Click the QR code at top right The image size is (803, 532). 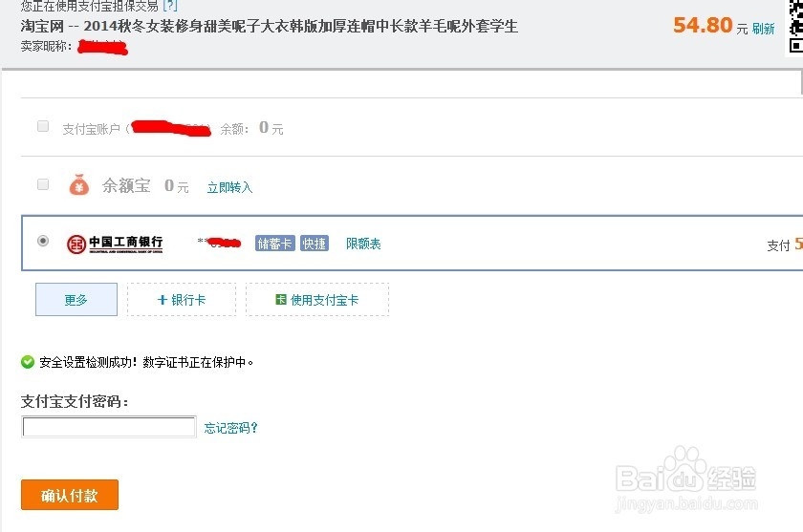[794, 27]
